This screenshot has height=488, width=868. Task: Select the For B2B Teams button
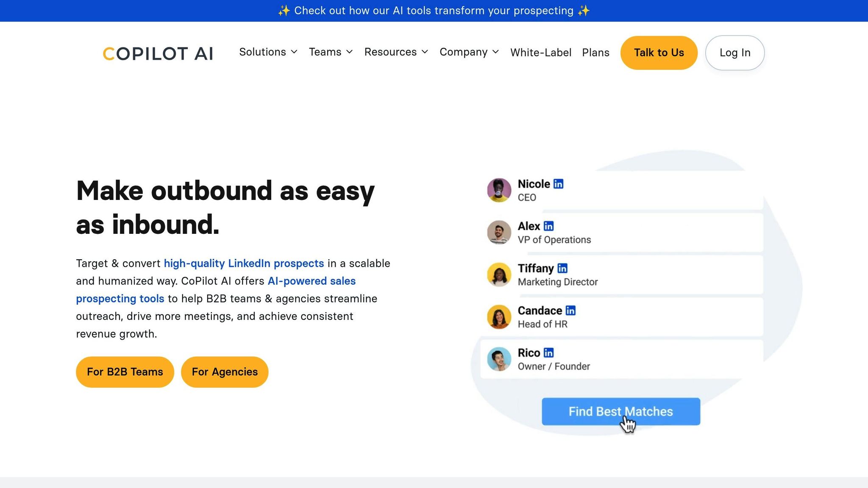click(x=125, y=372)
